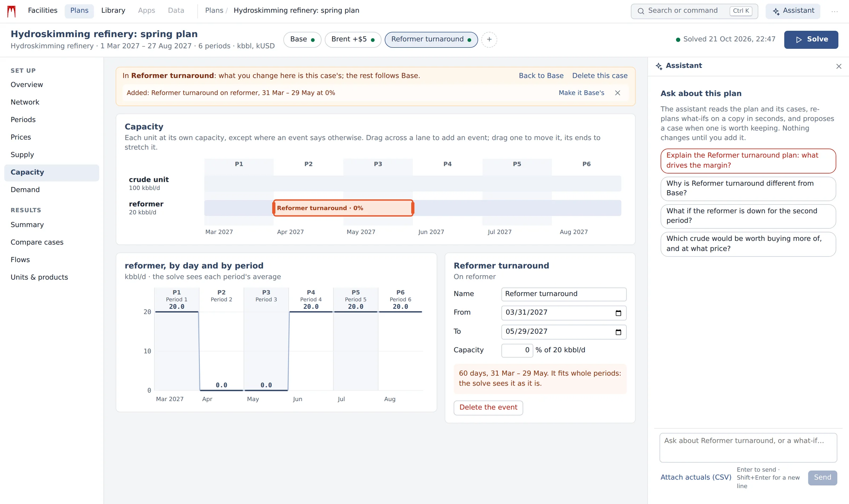The height and width of the screenshot is (504, 849).
Task: Choose 'Explain the Reformer turnaround plan' suggestion
Action: 748,161
